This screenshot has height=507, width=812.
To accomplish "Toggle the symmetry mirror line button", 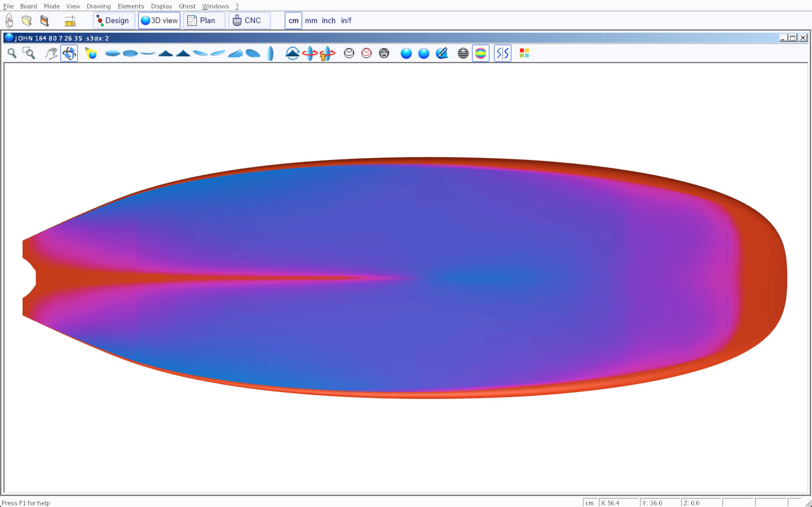I will coord(502,53).
